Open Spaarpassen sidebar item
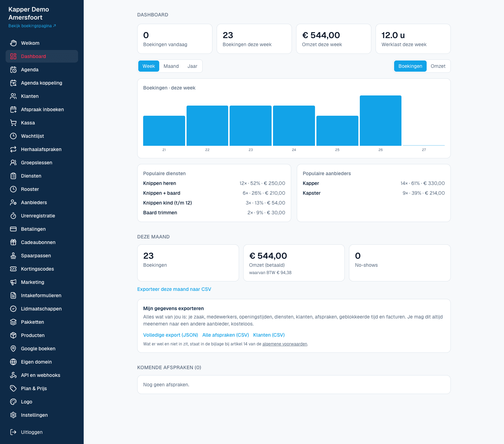This screenshot has height=444, width=504. [x=42, y=256]
